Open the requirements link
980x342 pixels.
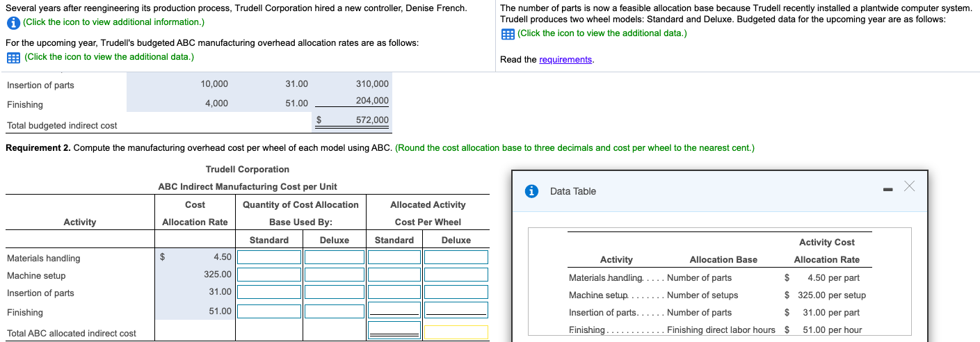[x=565, y=60]
